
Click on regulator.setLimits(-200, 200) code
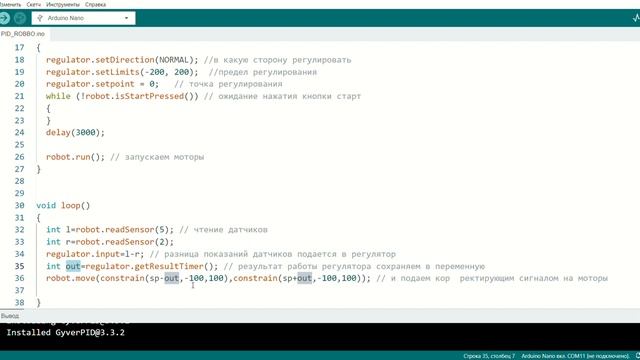pyautogui.click(x=122, y=72)
